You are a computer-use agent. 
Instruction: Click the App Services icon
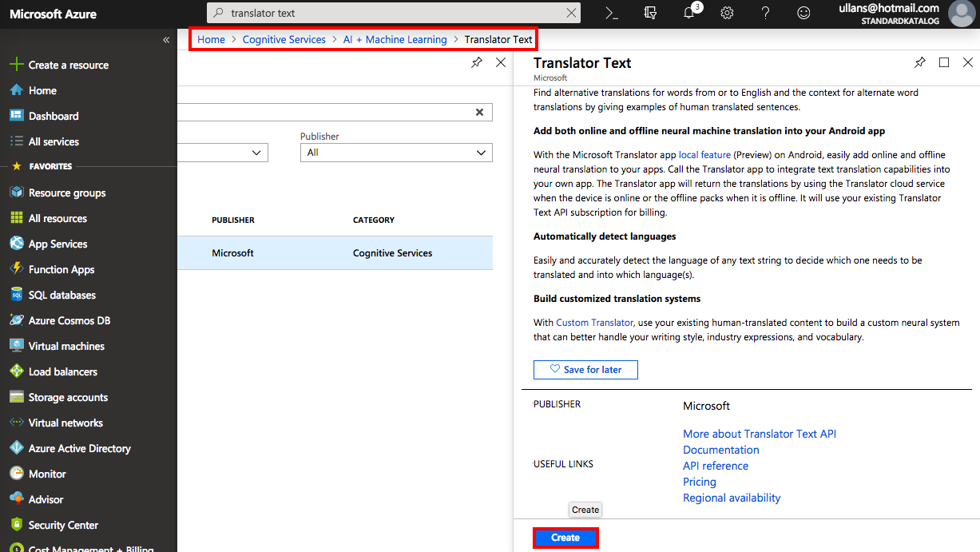tap(16, 244)
